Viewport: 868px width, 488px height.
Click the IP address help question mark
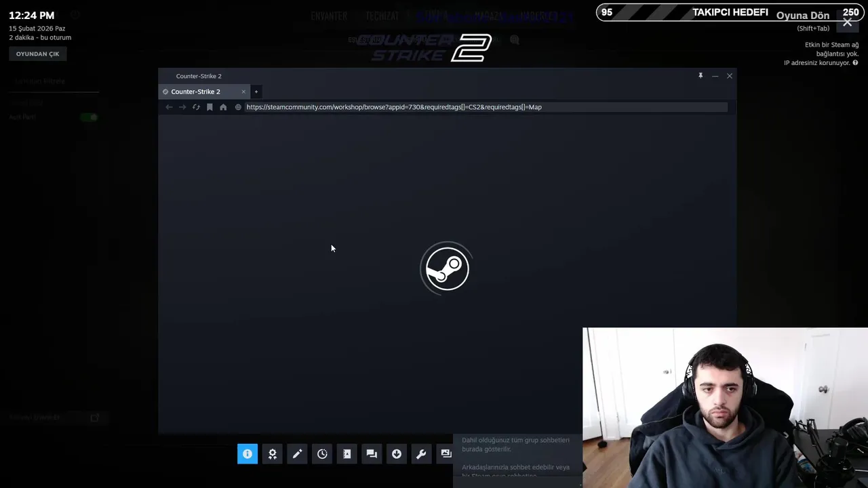[855, 63]
